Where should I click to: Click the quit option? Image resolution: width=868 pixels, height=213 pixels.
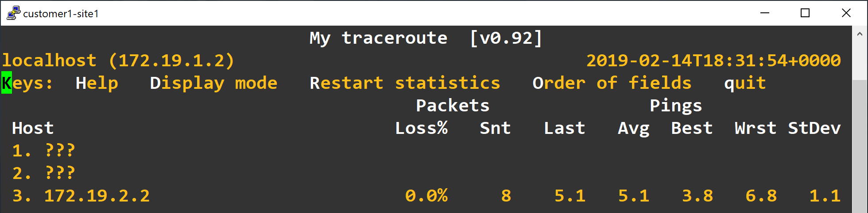[x=745, y=83]
